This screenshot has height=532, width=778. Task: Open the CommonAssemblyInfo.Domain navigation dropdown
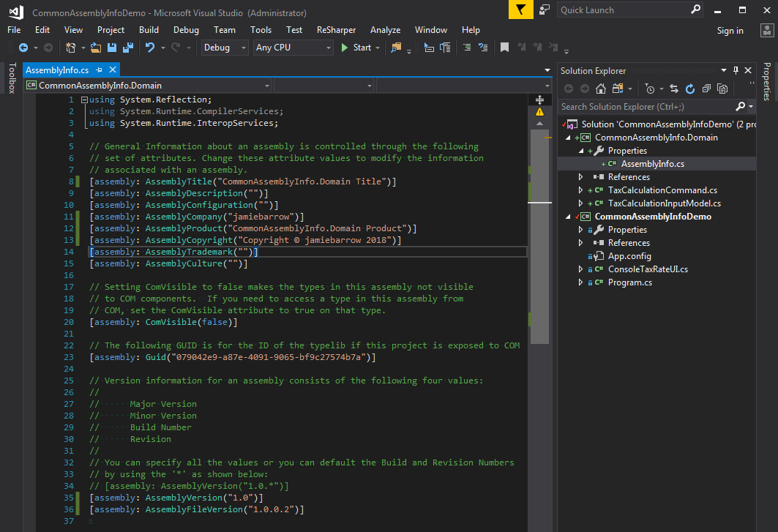click(148, 86)
